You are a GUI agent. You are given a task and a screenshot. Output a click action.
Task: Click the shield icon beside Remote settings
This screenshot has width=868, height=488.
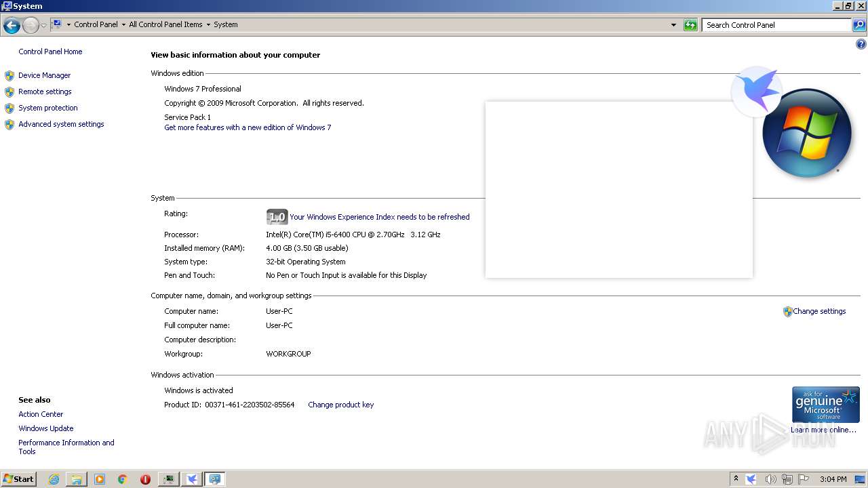pyautogui.click(x=9, y=92)
